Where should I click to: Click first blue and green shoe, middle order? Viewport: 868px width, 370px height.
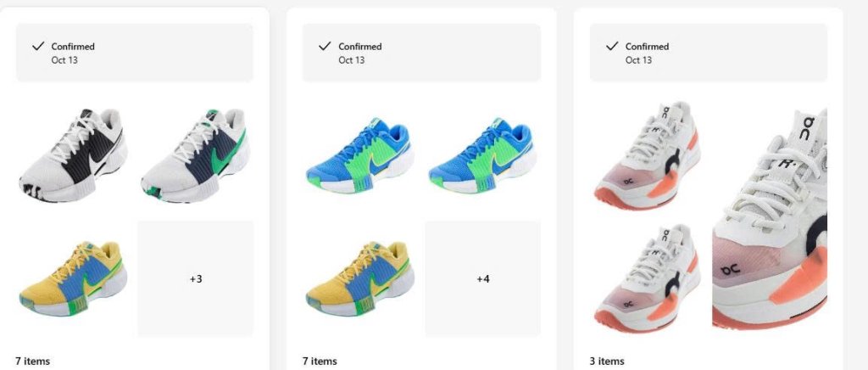click(360, 156)
